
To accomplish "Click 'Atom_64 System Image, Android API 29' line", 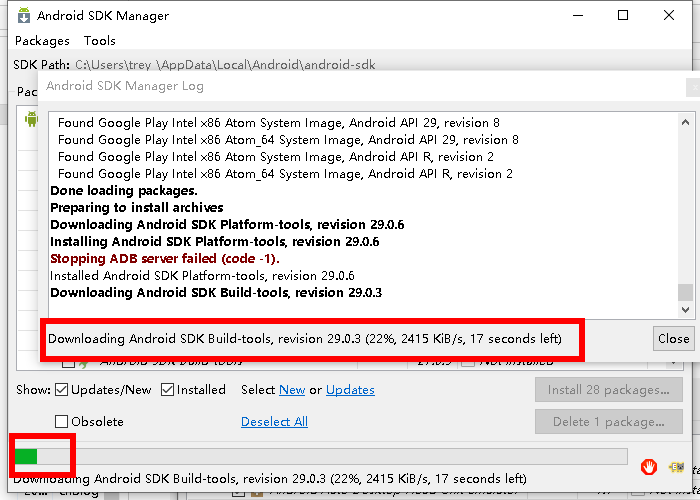I will pyautogui.click(x=288, y=140).
